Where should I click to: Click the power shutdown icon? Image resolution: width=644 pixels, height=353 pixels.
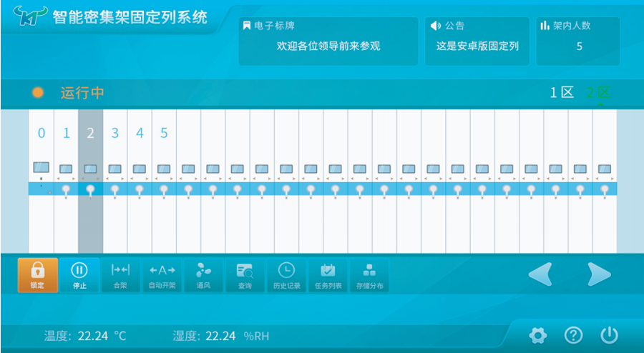(609, 336)
